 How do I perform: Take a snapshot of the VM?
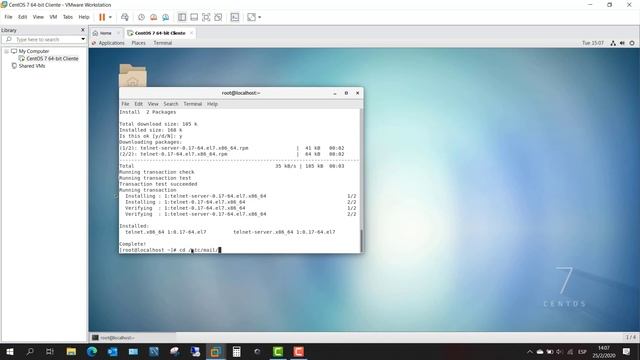point(141,17)
